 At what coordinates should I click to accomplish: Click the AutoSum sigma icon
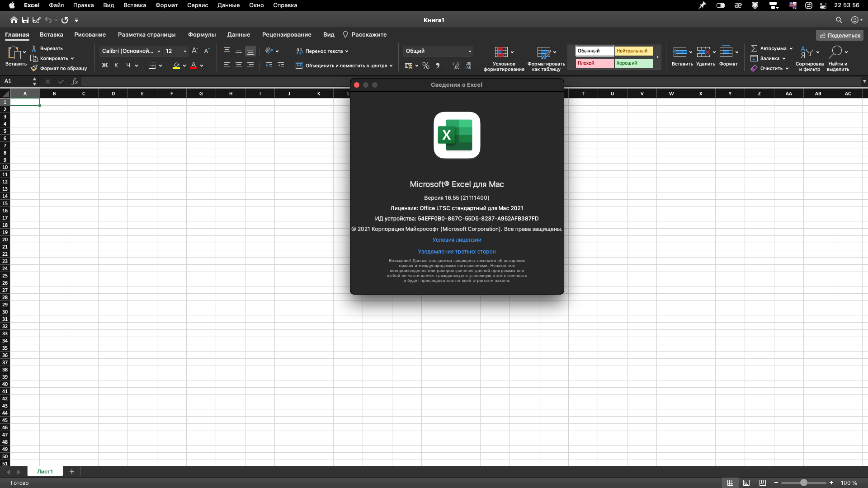coord(754,48)
